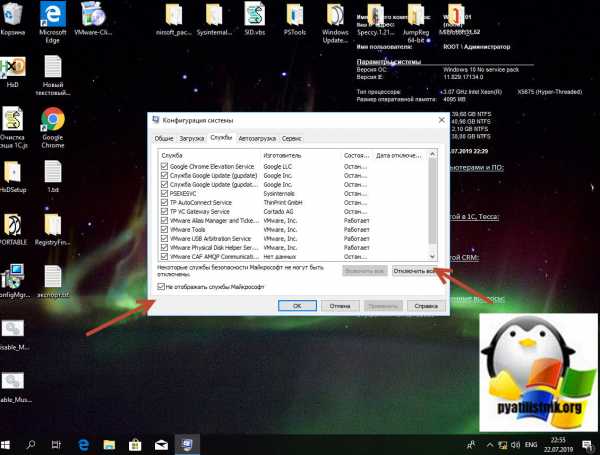Uncheck VMware USB Arbitration Service
The height and width of the screenshot is (455, 600).
coord(165,238)
